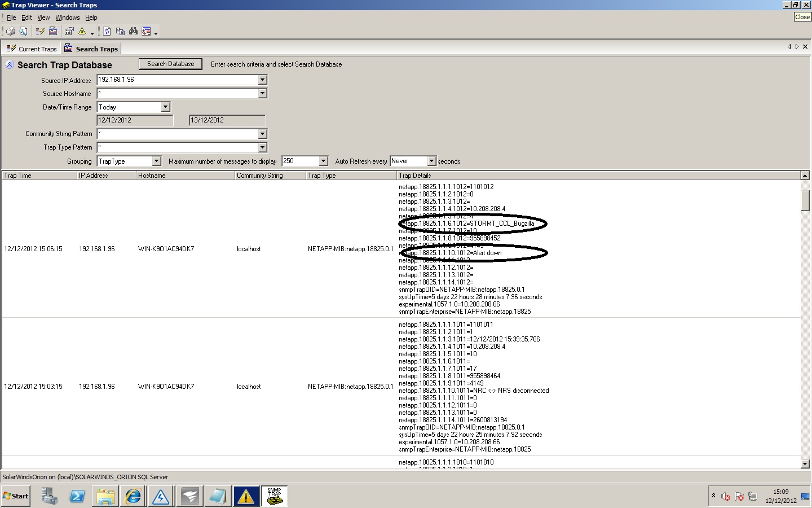Screen dimensions: 812x508
Task: Click the Print Preview magnifier icon
Action: click(x=23, y=31)
